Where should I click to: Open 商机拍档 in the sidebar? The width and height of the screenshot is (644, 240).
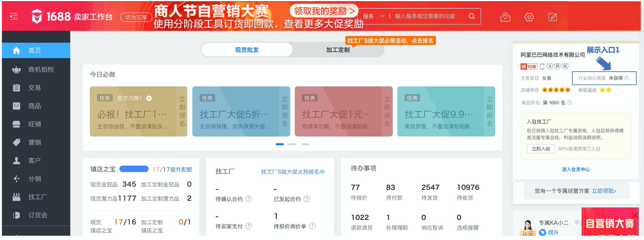tap(41, 69)
